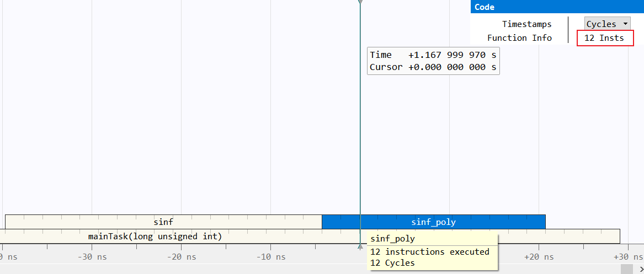Image resolution: width=644 pixels, height=274 pixels.
Task: Select the sinf function block
Action: click(163, 222)
